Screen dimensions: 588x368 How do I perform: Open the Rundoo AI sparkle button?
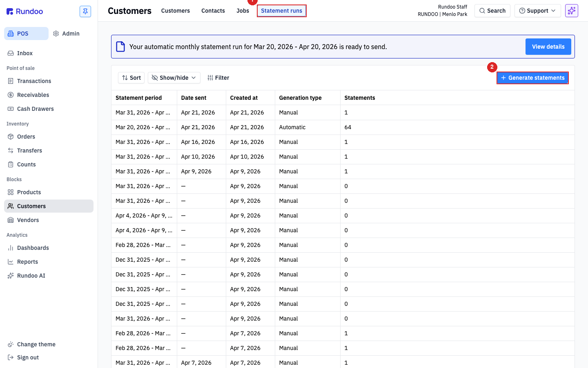(572, 11)
